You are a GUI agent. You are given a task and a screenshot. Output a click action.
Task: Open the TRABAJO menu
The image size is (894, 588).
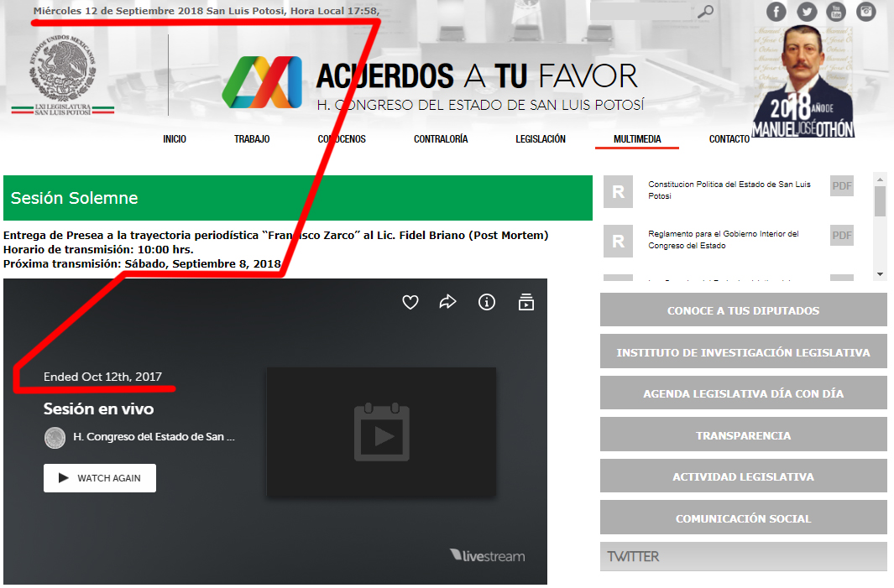click(252, 139)
